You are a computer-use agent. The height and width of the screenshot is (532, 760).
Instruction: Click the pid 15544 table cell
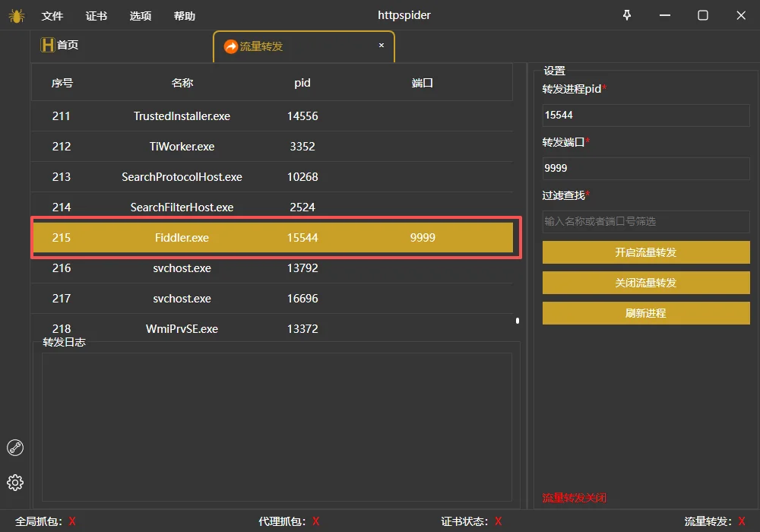click(302, 237)
